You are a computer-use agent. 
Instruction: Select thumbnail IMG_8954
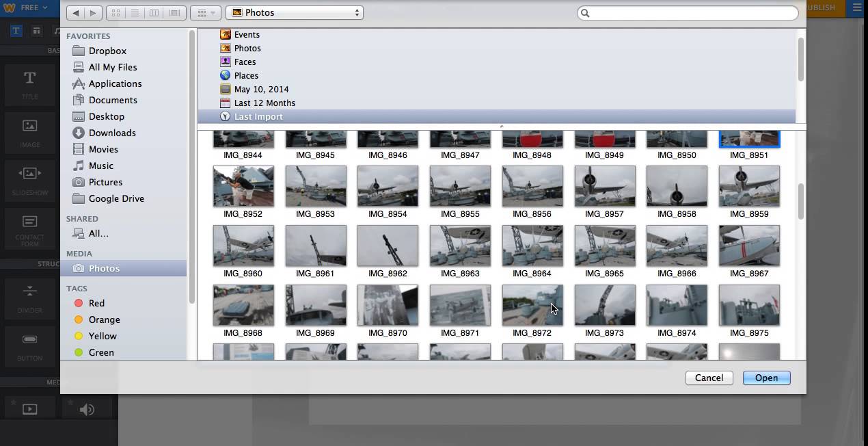(388, 186)
